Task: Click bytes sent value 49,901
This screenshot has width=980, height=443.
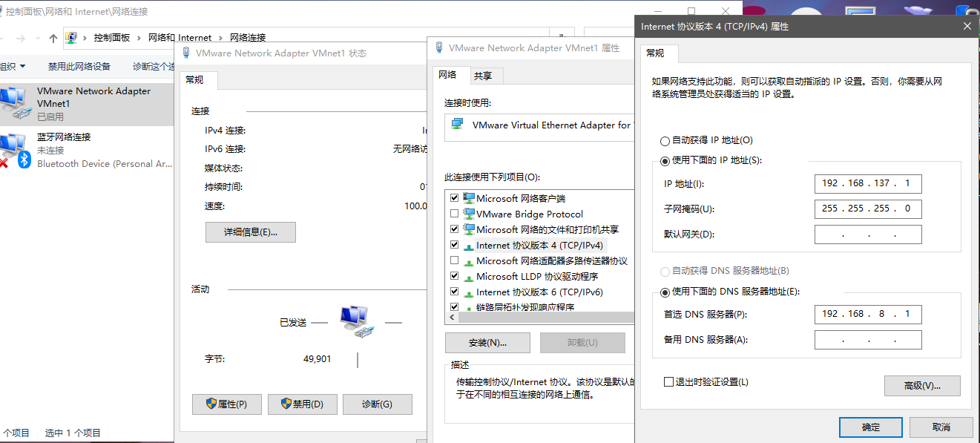Action: click(318, 359)
